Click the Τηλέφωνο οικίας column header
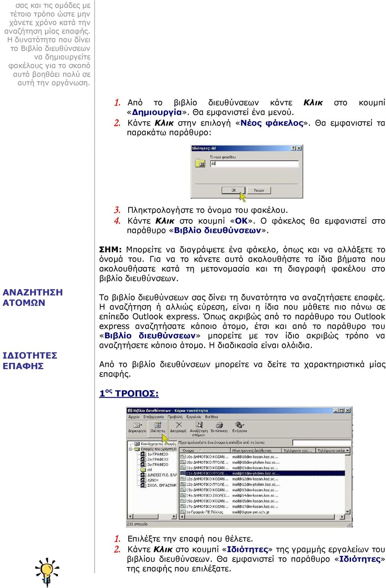 331,451
